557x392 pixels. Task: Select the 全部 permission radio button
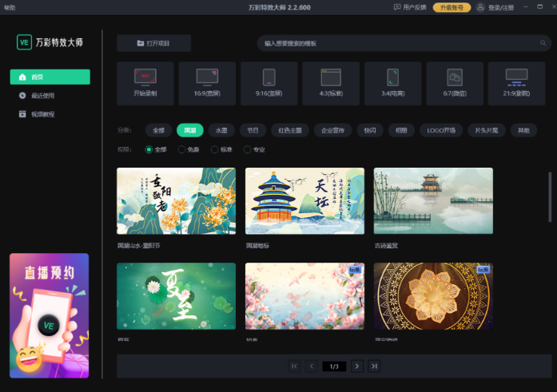pyautogui.click(x=149, y=149)
